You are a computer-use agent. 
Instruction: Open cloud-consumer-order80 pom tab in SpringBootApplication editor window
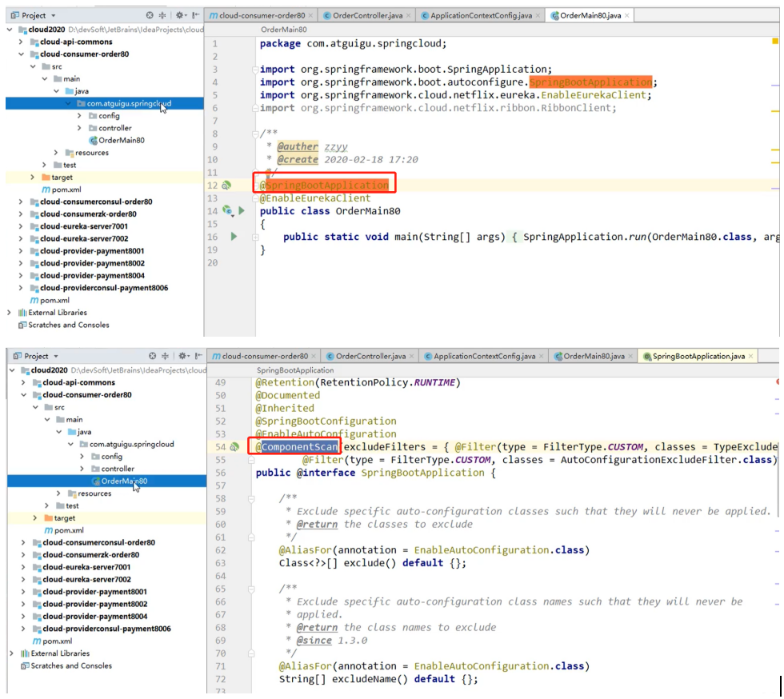[x=264, y=356]
